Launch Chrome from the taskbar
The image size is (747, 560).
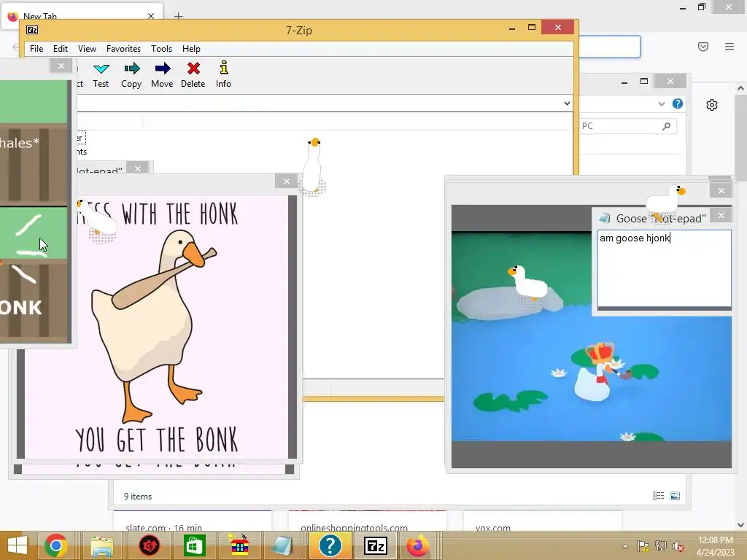click(55, 545)
